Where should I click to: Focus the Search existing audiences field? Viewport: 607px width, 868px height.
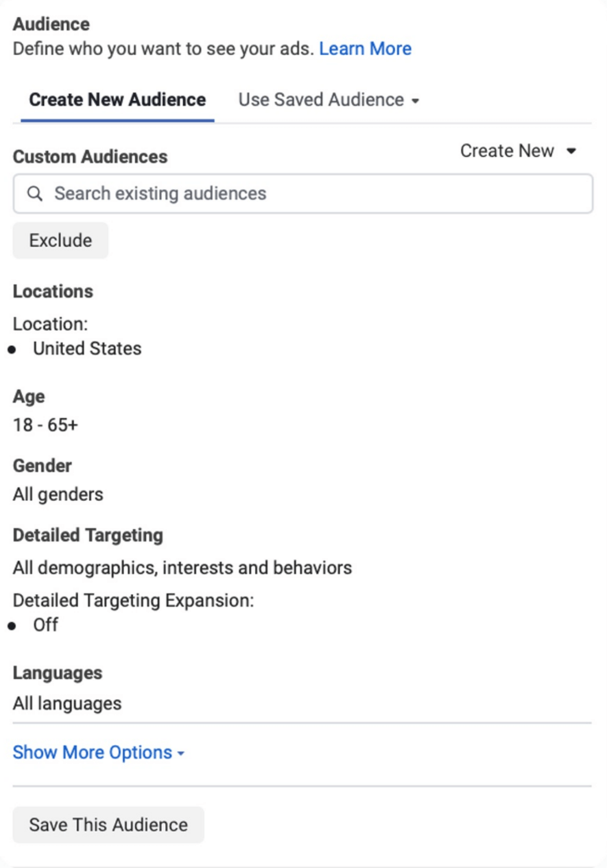[303, 194]
